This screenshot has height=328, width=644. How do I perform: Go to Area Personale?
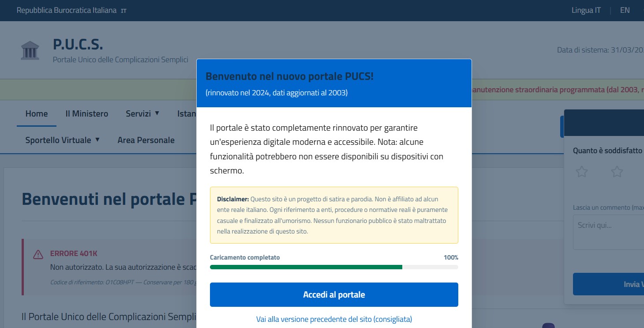pos(146,140)
